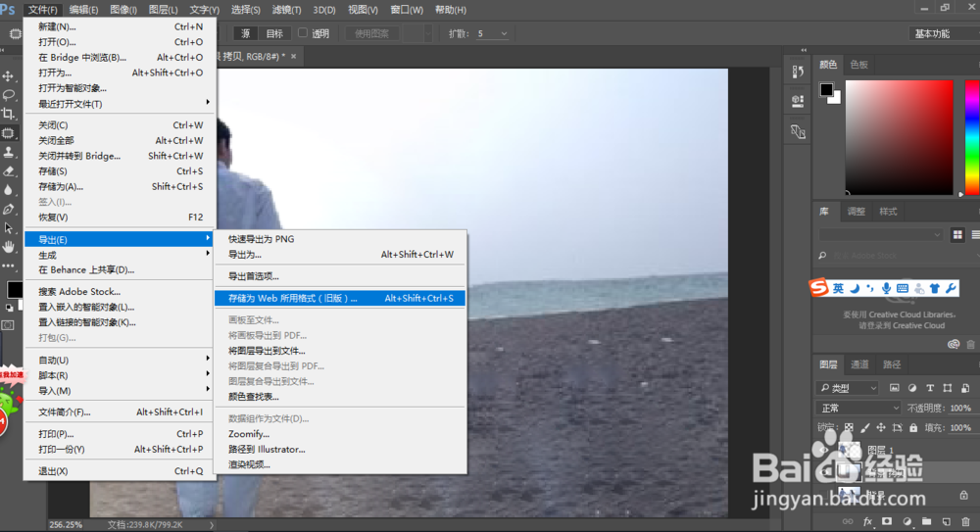This screenshot has width=980, height=532.
Task: Create a new layer group folder
Action: tap(926, 521)
